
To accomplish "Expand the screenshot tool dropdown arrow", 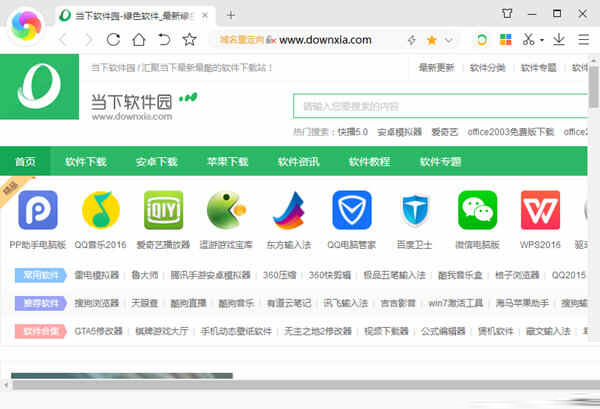I will (542, 40).
